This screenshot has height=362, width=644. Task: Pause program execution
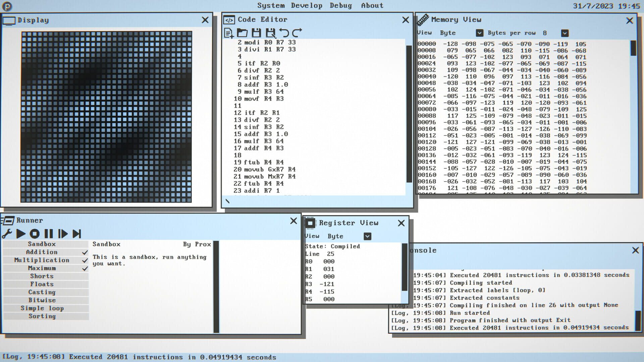48,234
